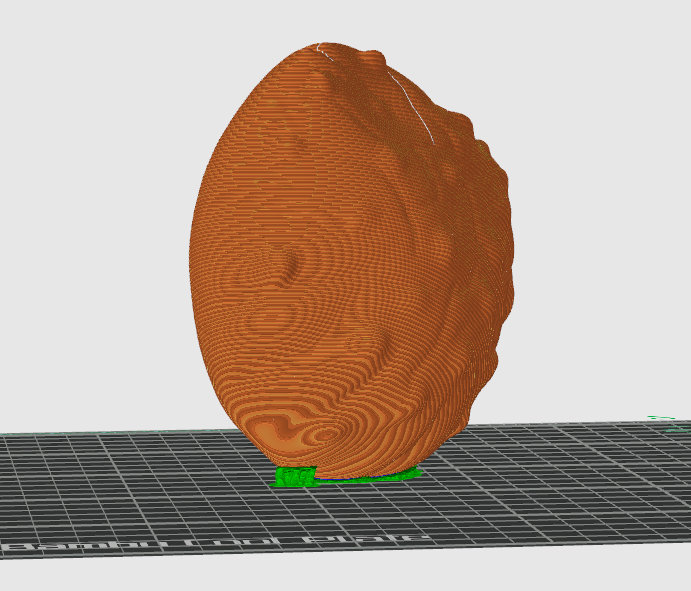Click the Bambu Cool Plate label text
Viewport: 691px width, 591px height.
click(216, 543)
